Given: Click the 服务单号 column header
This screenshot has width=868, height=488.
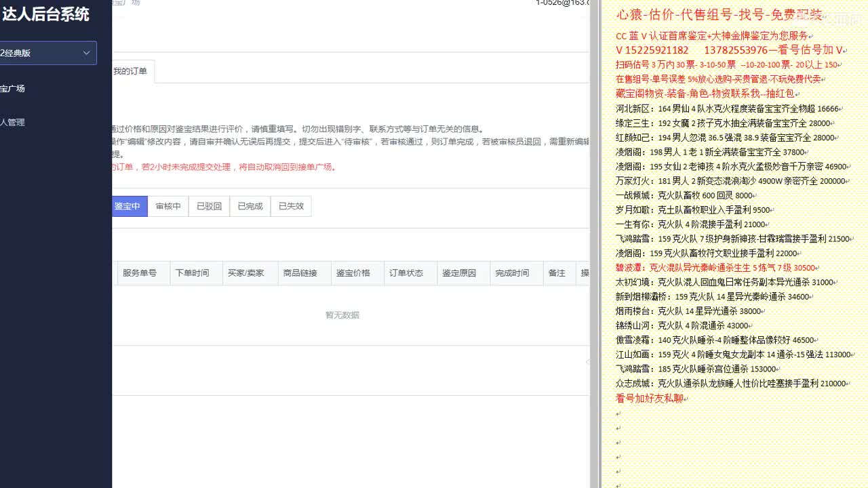Looking at the screenshot, I should [140, 273].
